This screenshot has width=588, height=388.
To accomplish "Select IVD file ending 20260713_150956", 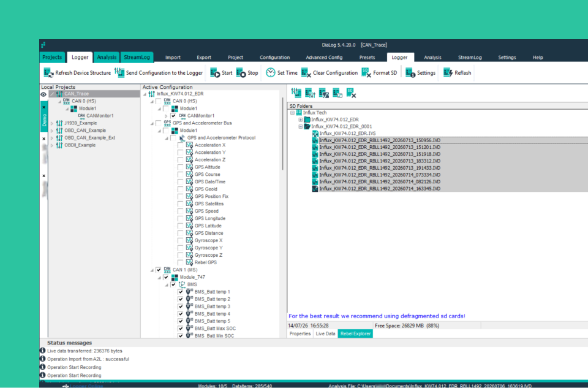I will [x=380, y=140].
